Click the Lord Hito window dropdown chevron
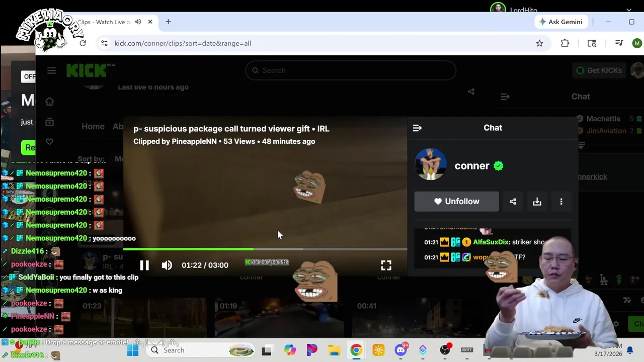 (x=629, y=10)
